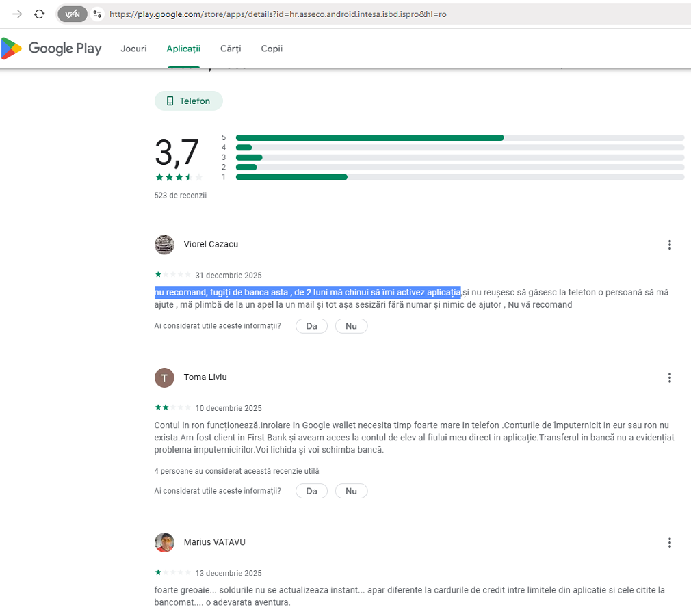
Task: Open options menu for Viorel Cazacu's review
Action: pos(669,245)
